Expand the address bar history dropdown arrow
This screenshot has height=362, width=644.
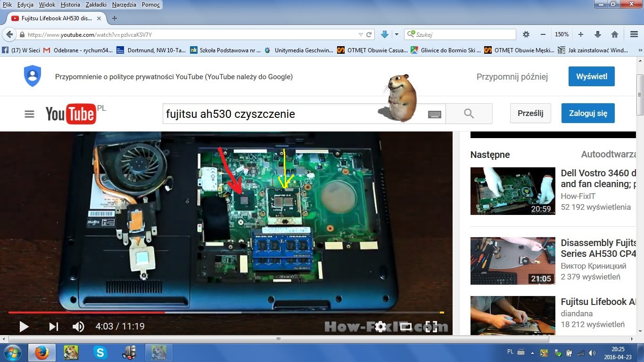pyautogui.click(x=361, y=34)
